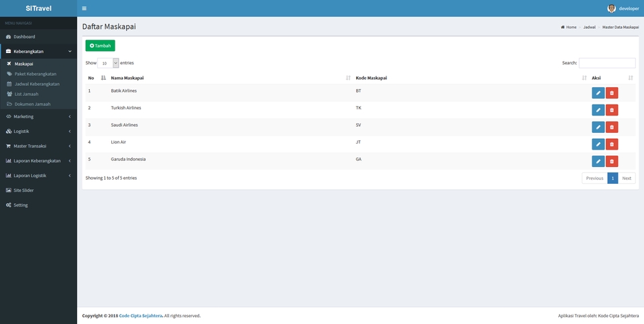Click the Site Slider image icon
This screenshot has width=644, height=324.
(x=9, y=190)
